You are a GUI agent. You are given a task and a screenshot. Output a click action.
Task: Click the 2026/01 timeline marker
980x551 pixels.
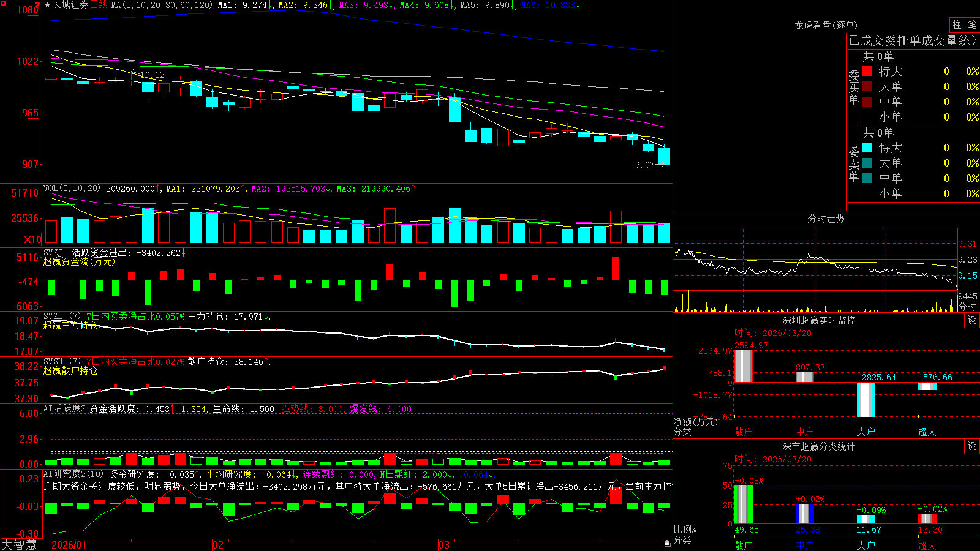(69, 545)
